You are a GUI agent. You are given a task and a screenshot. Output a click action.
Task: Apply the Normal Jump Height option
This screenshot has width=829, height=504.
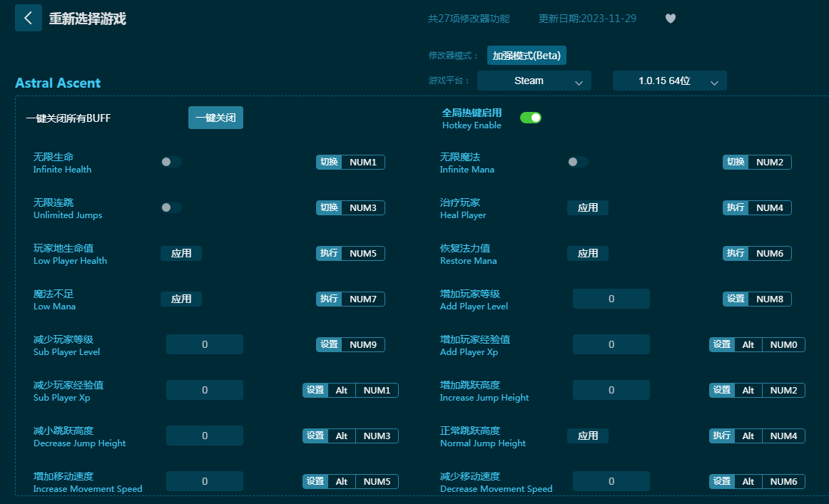point(588,436)
